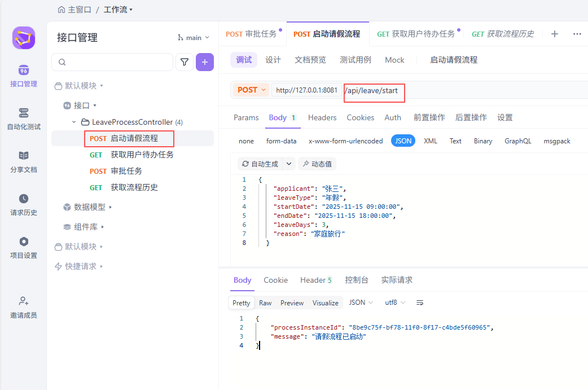Viewport: 588px width, 390px height.
Task: Click the 自动生成 button
Action: pyautogui.click(x=260, y=164)
